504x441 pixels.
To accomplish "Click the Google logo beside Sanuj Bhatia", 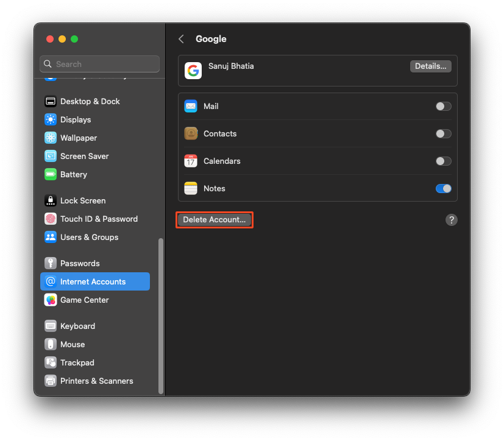I will click(x=193, y=70).
